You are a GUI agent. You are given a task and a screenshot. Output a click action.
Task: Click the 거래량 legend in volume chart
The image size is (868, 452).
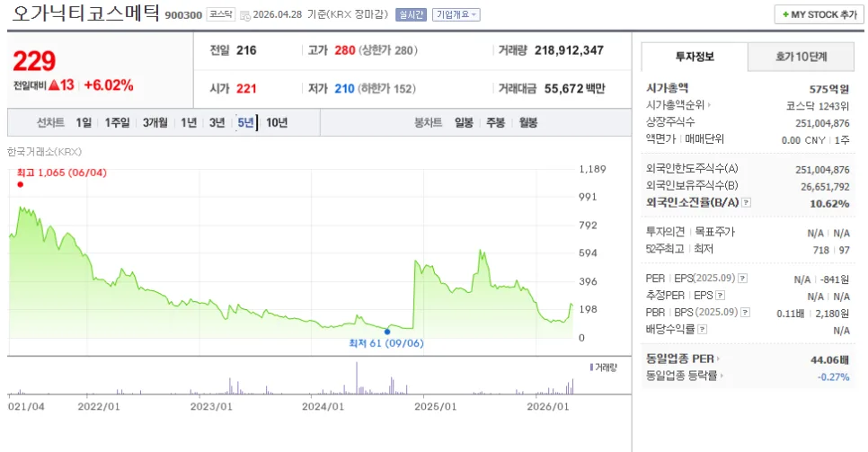[604, 368]
